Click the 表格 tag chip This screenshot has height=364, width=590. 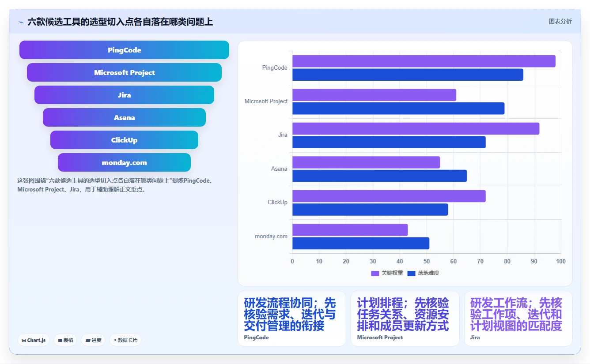65,340
